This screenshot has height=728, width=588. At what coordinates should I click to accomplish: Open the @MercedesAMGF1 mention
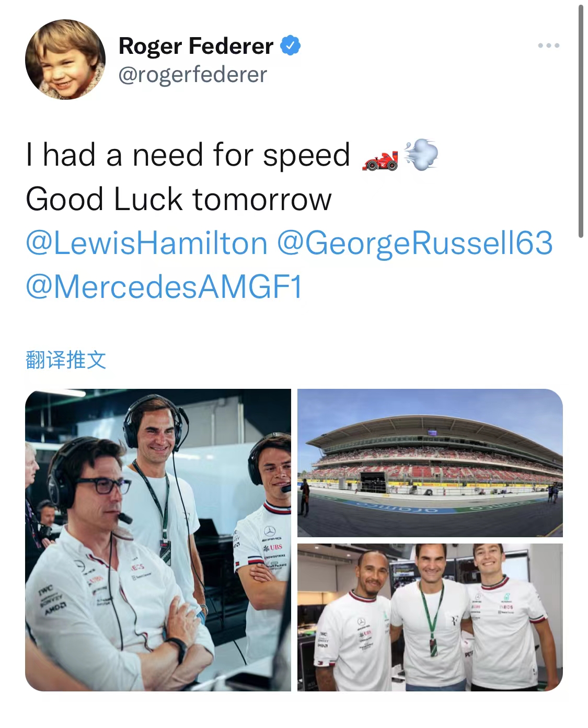coord(164,287)
